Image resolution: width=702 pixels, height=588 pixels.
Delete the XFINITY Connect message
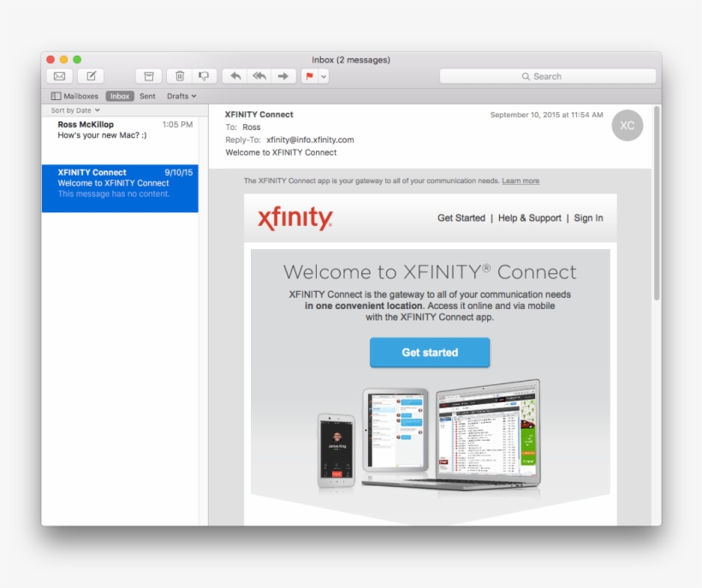tap(179, 76)
